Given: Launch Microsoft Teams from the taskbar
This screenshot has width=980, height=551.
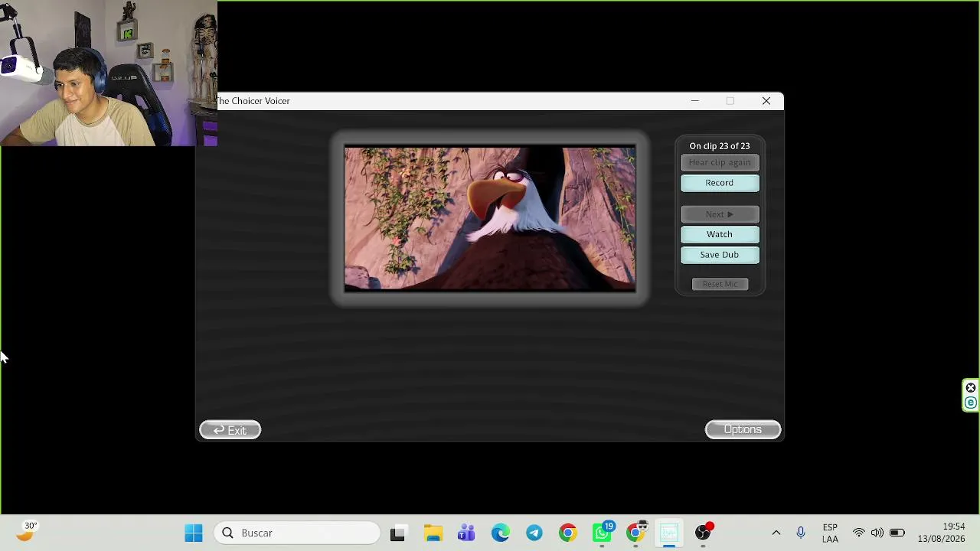Looking at the screenshot, I should tap(466, 533).
